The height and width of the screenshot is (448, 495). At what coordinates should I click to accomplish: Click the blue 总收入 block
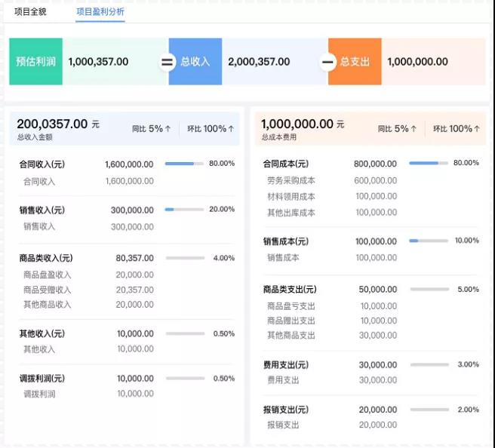(x=195, y=62)
